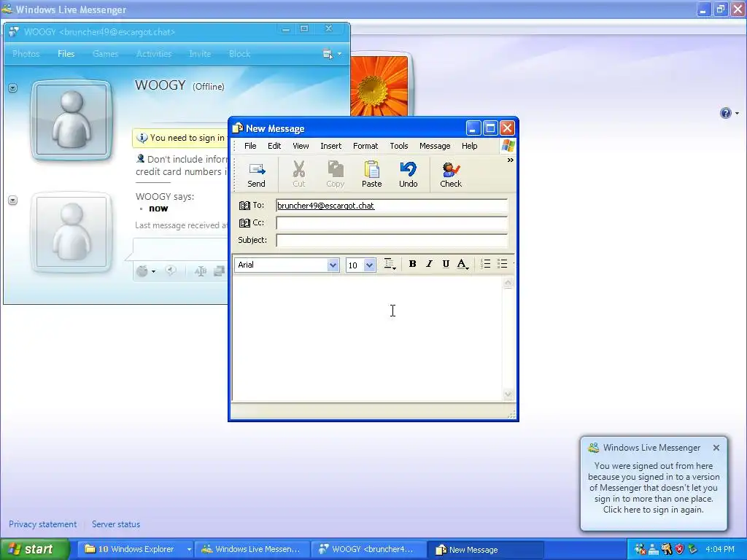The height and width of the screenshot is (560, 747).
Task: Expand the font size 10 dropdown
Action: click(369, 265)
